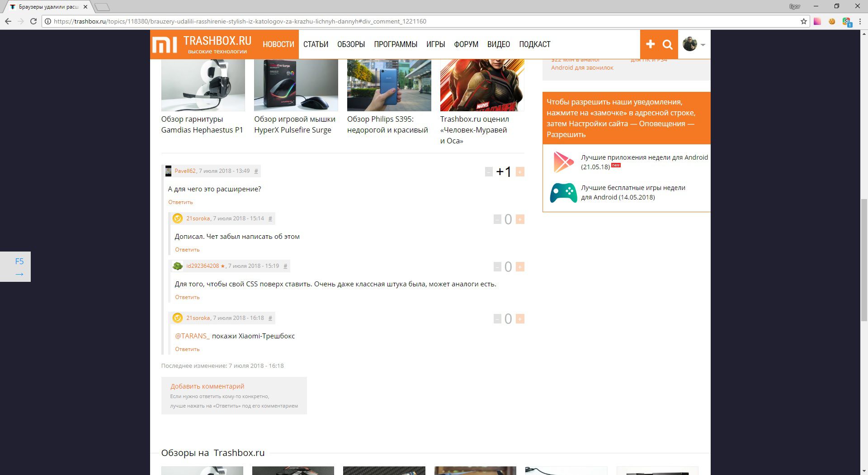The image size is (868, 475).
Task: Bookmark this page with the star icon
Action: [803, 21]
